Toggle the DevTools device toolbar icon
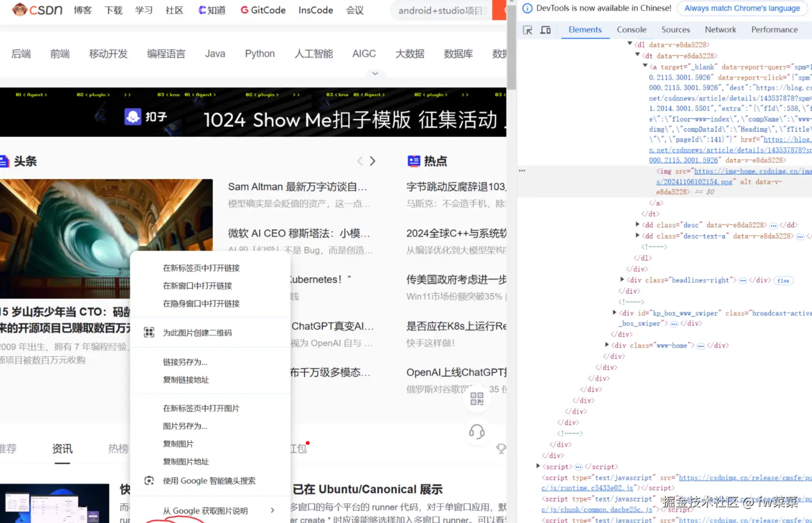Viewport: 812px width, 523px height. point(545,30)
